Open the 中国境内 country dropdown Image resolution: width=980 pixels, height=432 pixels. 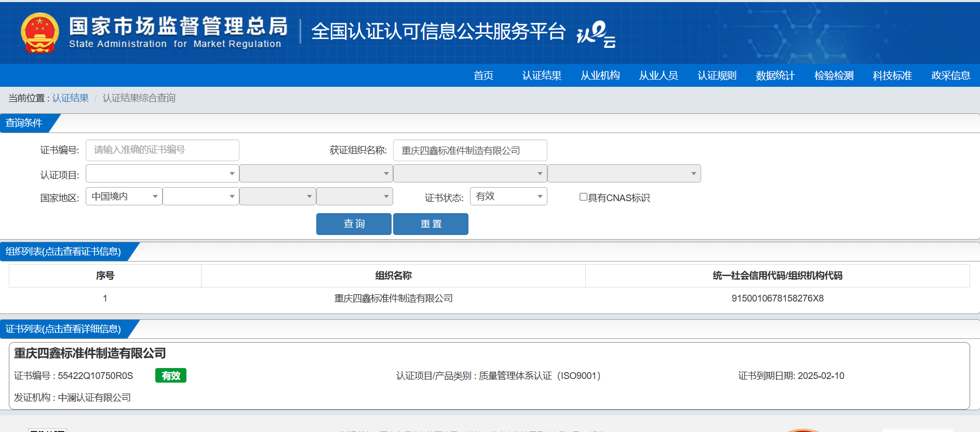124,196
